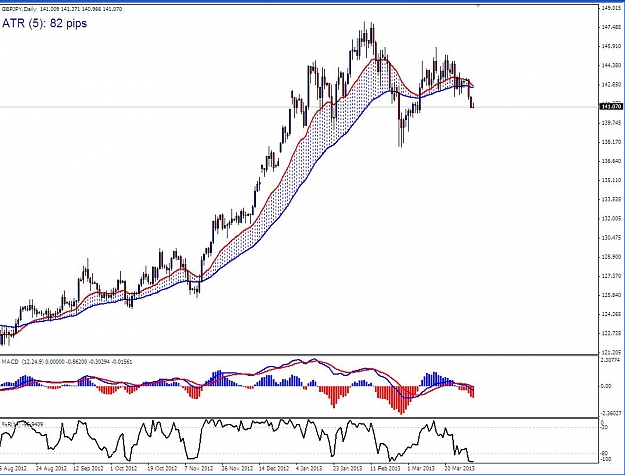Screen dimensions: 625x475
Task: Click the %R pane -100 scale label
Action: click(605, 459)
